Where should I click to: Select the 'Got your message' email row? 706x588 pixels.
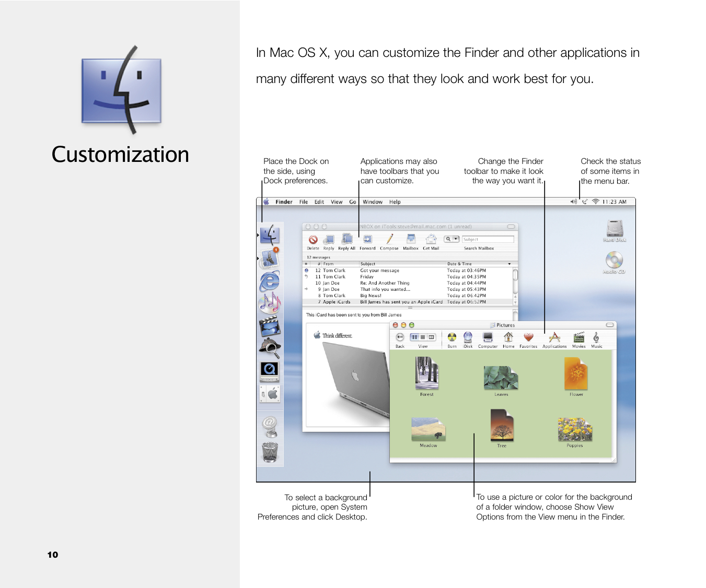(408, 271)
